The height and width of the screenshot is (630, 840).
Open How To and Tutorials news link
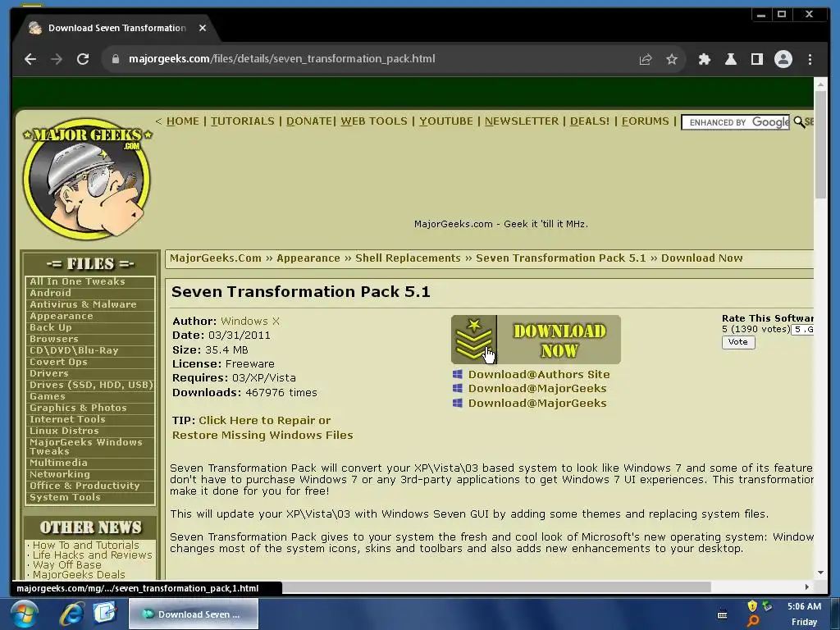85,545
